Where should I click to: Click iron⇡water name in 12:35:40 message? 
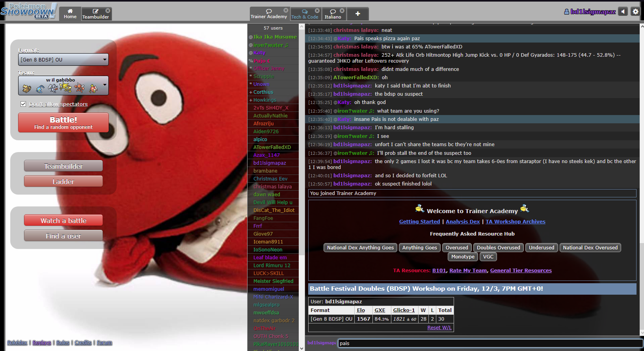coord(354,111)
